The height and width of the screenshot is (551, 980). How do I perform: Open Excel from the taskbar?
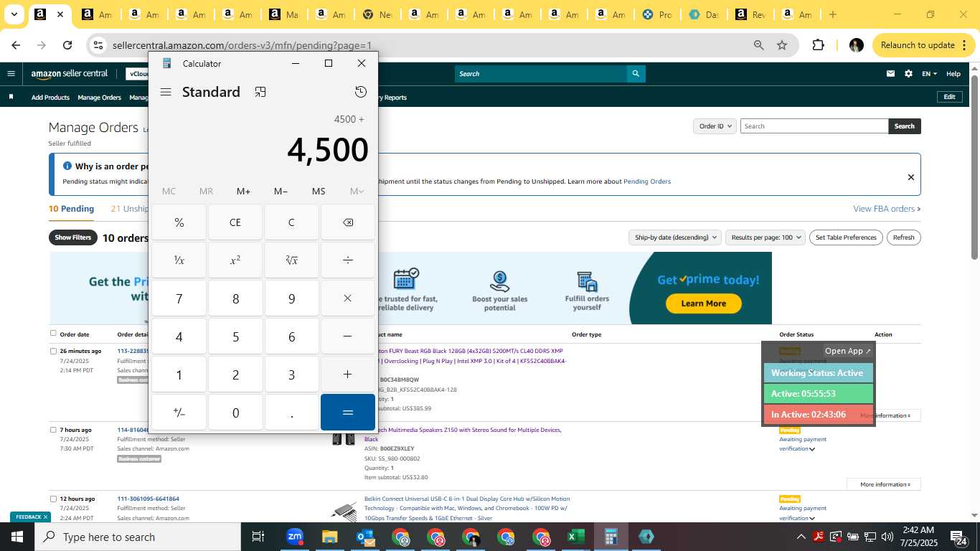575,537
